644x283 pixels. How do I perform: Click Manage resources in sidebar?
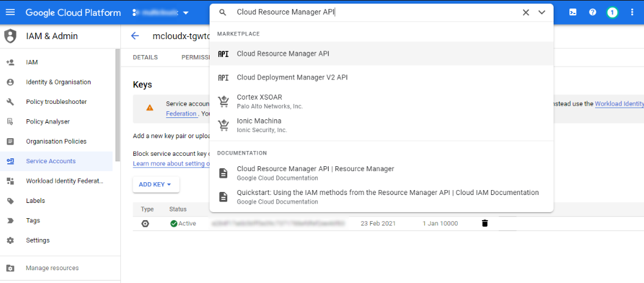(x=52, y=268)
